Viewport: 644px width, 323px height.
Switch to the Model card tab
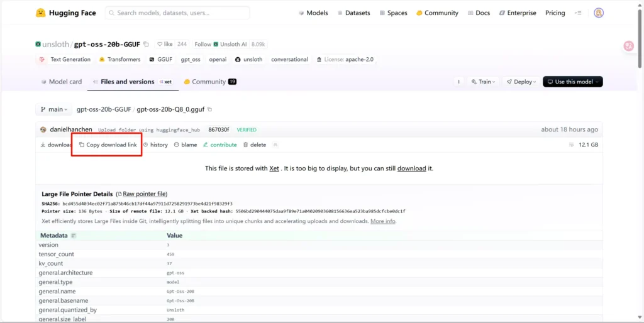click(61, 82)
